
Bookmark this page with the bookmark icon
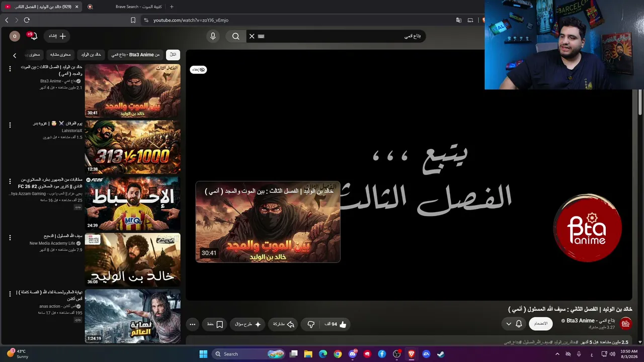tap(133, 20)
